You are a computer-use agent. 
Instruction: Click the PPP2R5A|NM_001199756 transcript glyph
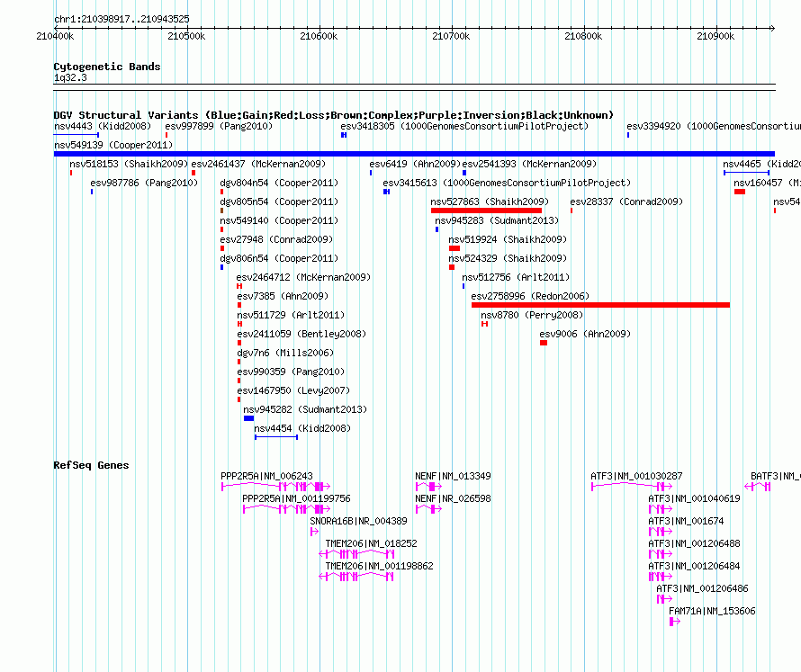(286, 509)
